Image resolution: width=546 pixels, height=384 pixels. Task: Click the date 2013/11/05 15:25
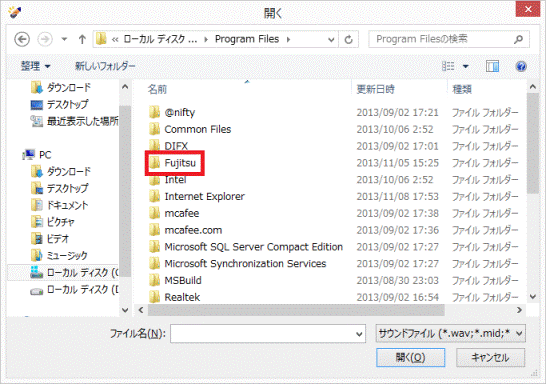coord(397,163)
